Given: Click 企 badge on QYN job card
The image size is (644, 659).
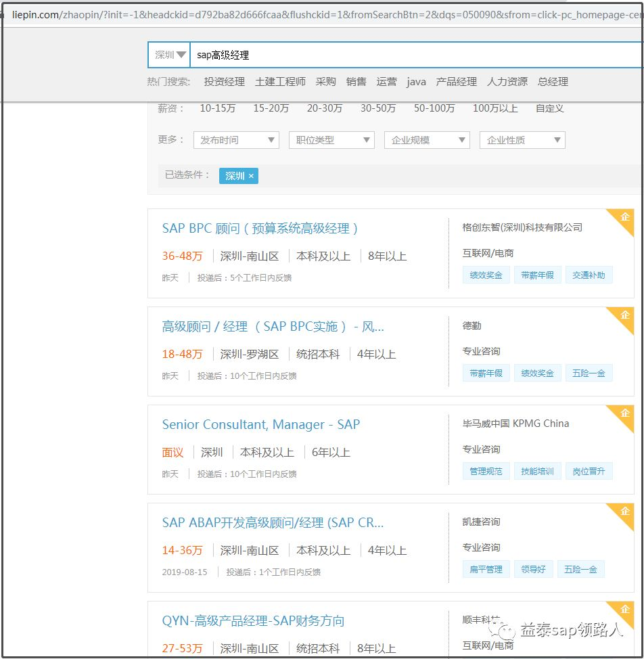Looking at the screenshot, I should point(624,610).
